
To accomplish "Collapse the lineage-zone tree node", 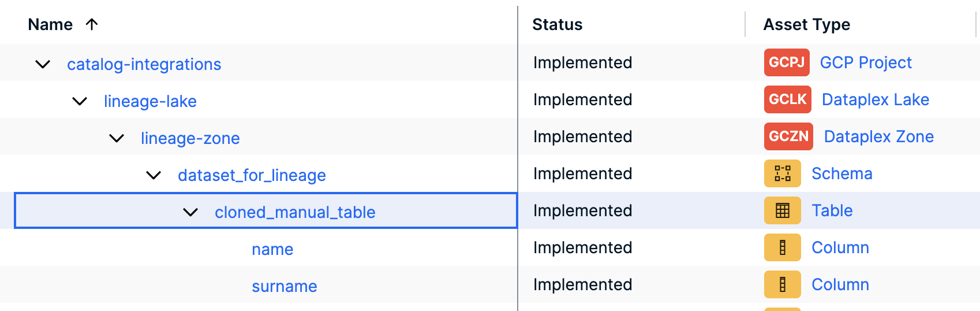I will [117, 138].
